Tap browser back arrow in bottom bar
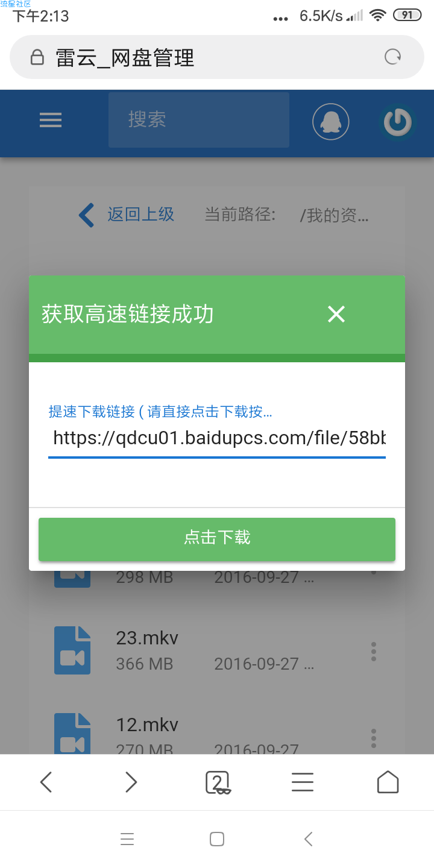 (x=46, y=782)
